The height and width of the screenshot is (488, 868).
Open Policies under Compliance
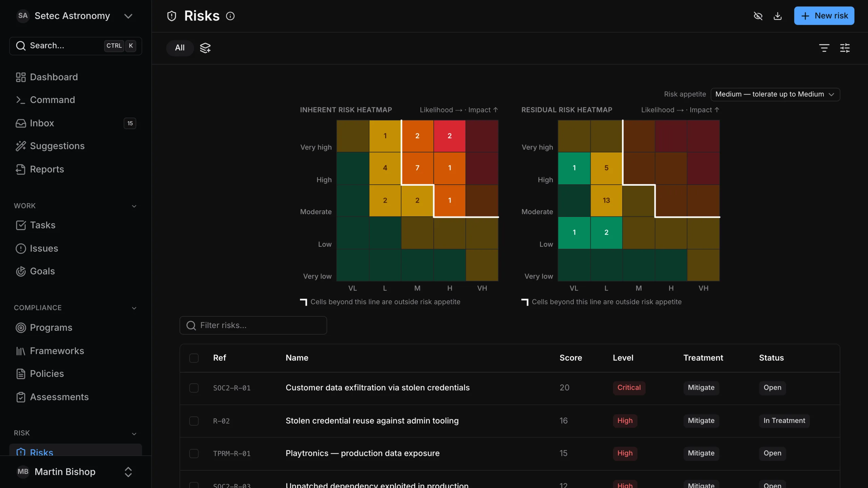pyautogui.click(x=75, y=373)
